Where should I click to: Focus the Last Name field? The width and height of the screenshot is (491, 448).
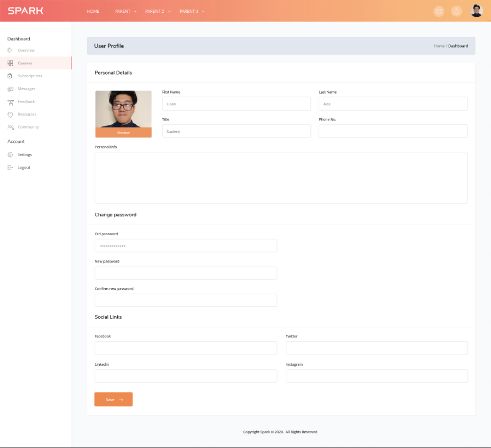point(393,104)
